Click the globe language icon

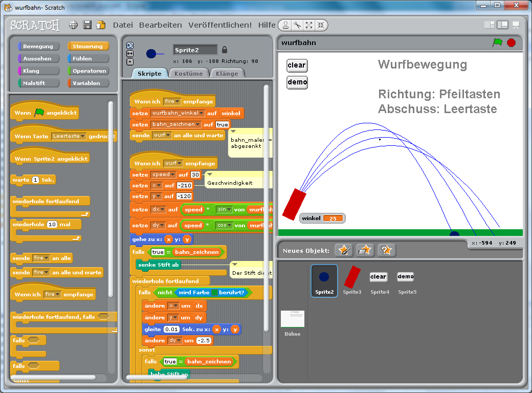[x=73, y=25]
